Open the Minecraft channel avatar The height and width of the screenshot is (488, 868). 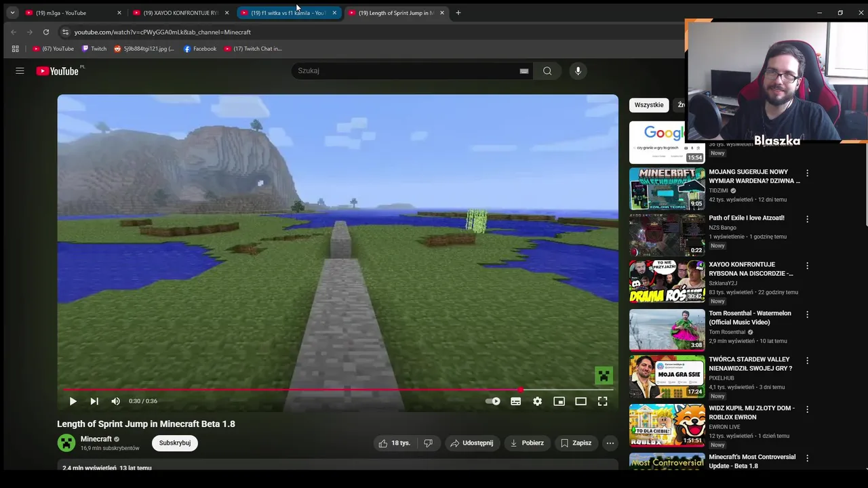click(66, 443)
